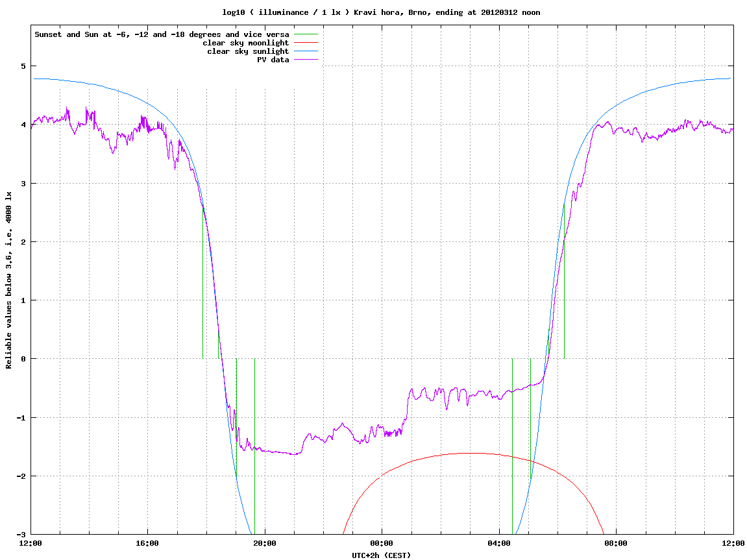Click y-axis tick label 3

coord(23,184)
